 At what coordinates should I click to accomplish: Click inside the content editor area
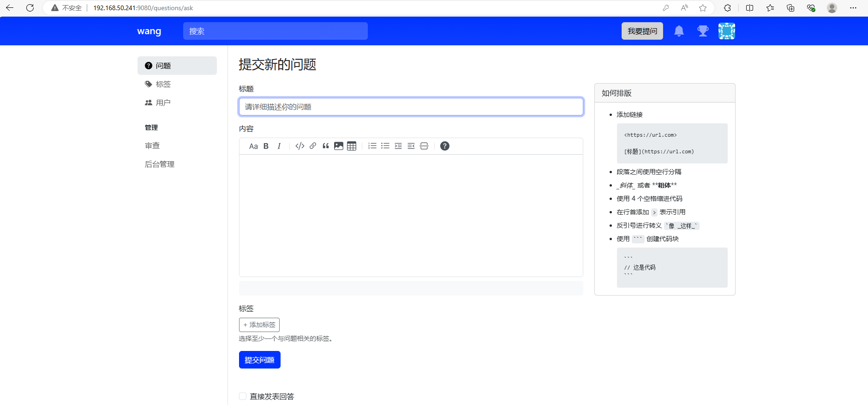pyautogui.click(x=411, y=216)
